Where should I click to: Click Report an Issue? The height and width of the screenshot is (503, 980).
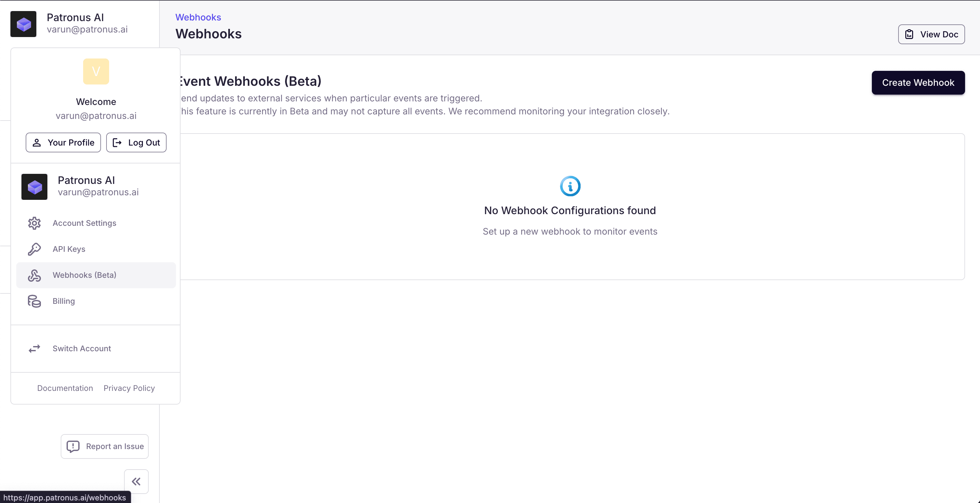point(105,446)
